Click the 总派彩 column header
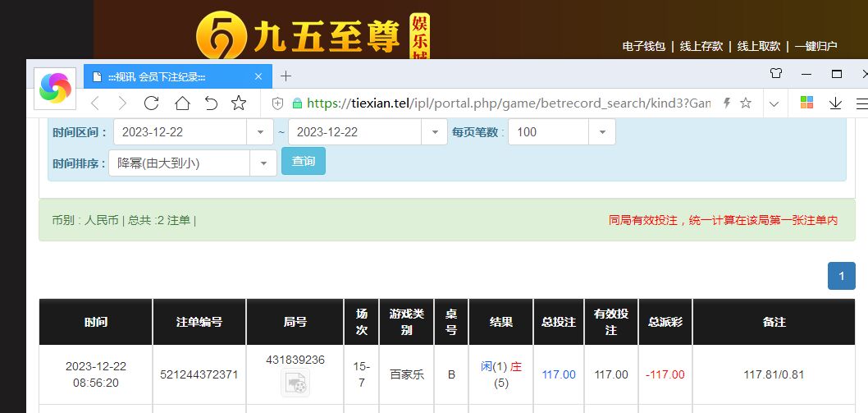The image size is (868, 413). click(x=665, y=322)
